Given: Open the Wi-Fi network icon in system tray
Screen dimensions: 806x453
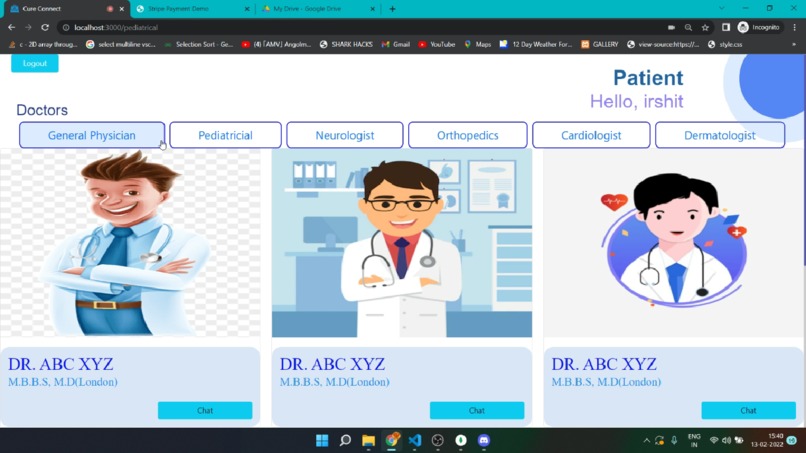Looking at the screenshot, I should 714,441.
